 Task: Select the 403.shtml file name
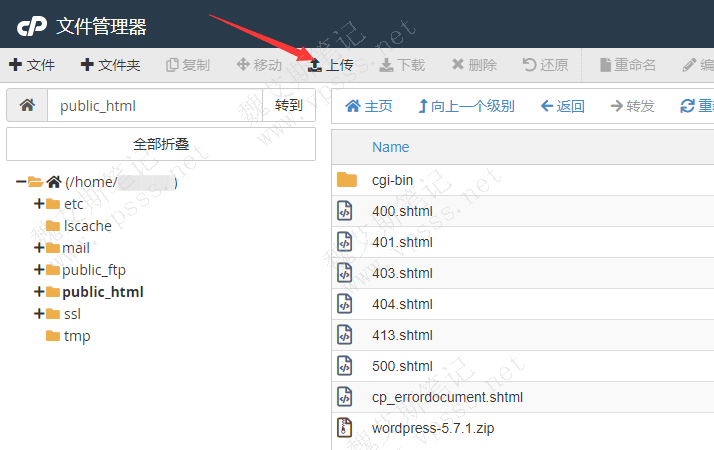coord(403,273)
